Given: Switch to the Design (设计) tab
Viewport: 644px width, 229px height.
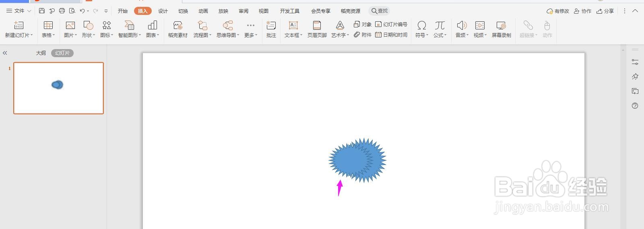Looking at the screenshot, I should pyautogui.click(x=163, y=11).
